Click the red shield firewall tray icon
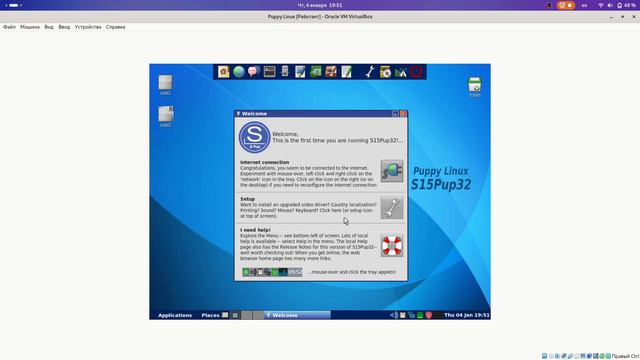This screenshot has width=640, height=360. click(x=429, y=315)
